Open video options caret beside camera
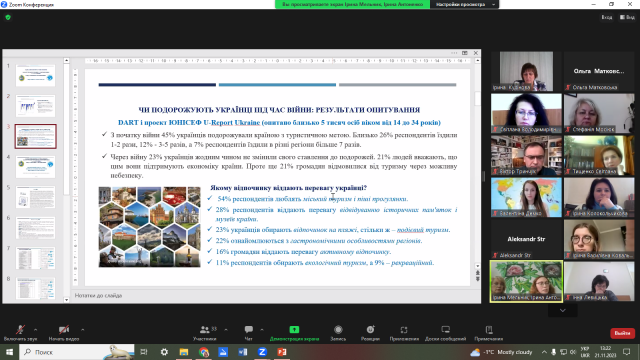This screenshot has width=640, height=360. pyautogui.click(x=82, y=329)
